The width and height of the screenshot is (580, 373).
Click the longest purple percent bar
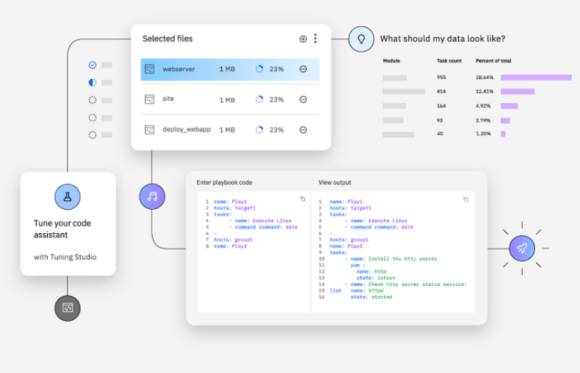point(536,77)
